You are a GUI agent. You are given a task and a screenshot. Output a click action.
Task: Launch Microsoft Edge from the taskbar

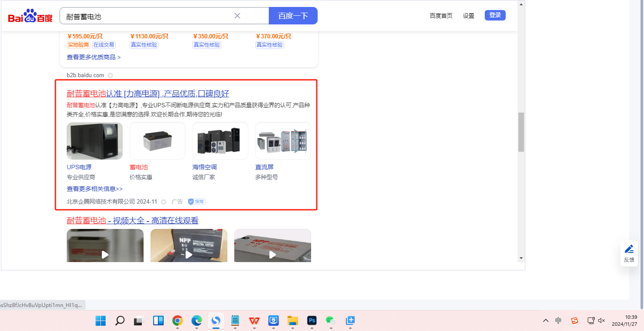pos(196,321)
